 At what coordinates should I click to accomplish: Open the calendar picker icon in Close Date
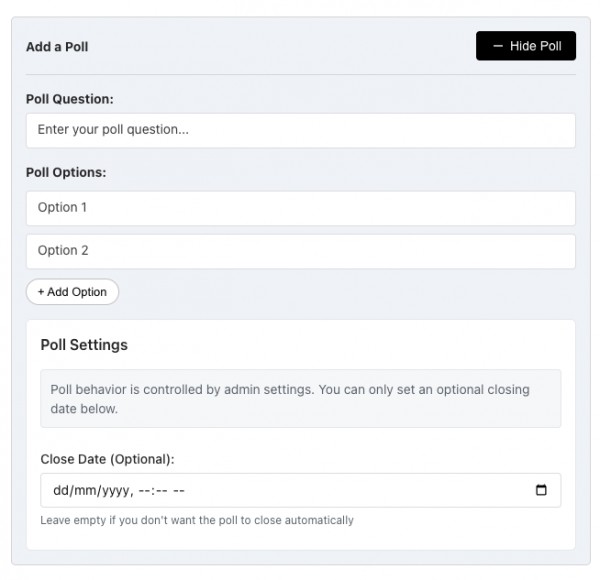pos(542,491)
